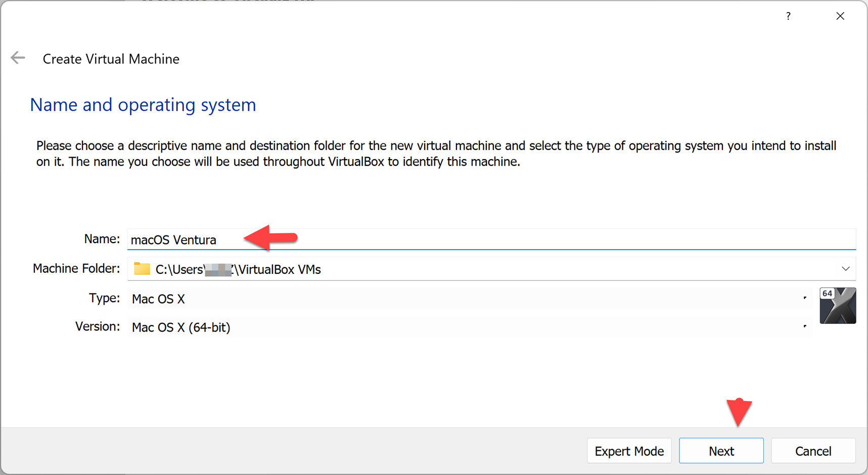Click the VirtualBox VMs folder path text
Viewport: 868px width, 475px height.
point(238,269)
